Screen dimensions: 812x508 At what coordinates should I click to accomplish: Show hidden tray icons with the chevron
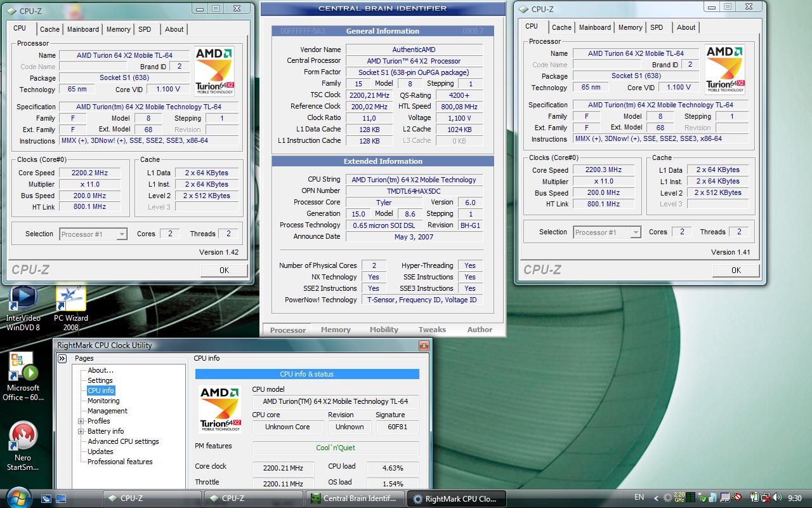pyautogui.click(x=656, y=498)
